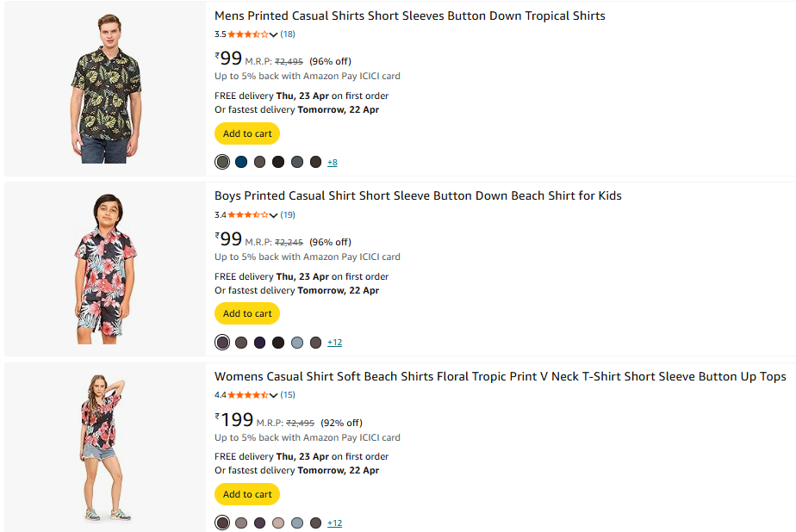Viewport: 796px width, 532px height.
Task: Open the 15 reviews for Womens shirt
Action: coord(288,395)
